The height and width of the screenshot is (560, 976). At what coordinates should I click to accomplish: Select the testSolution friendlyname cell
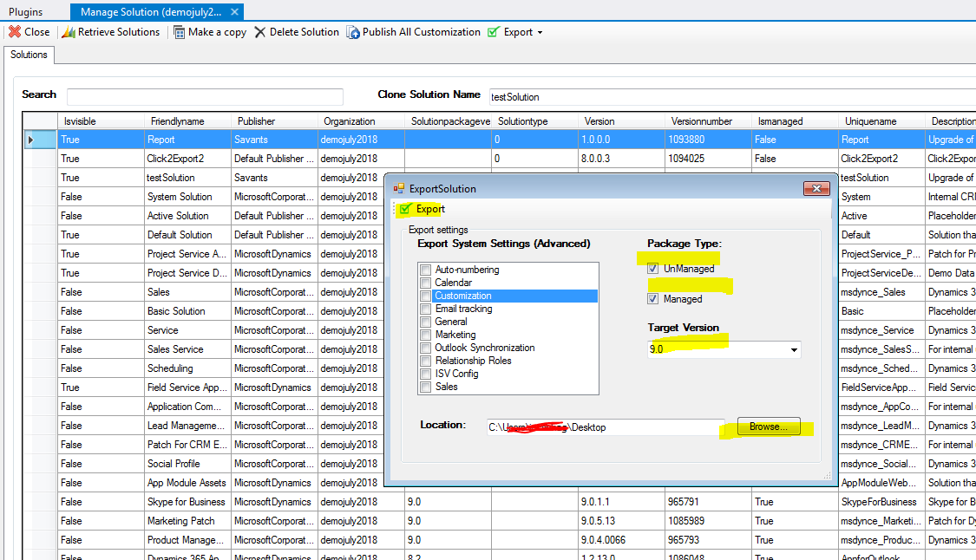[187, 178]
